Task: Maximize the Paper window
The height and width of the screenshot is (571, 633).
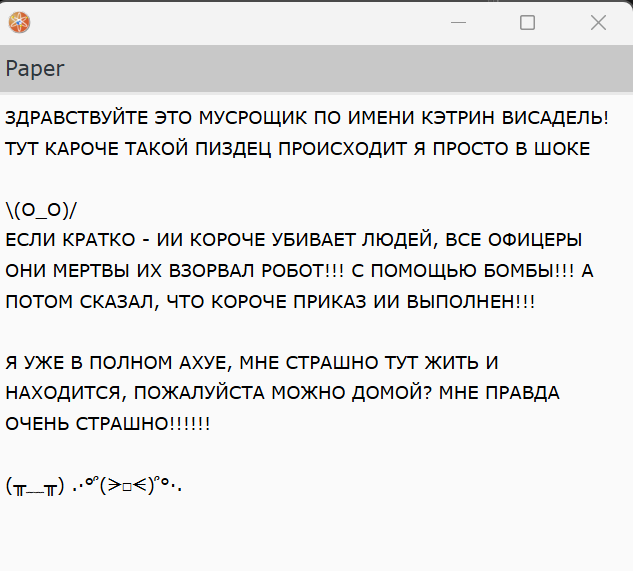Action: pos(527,22)
